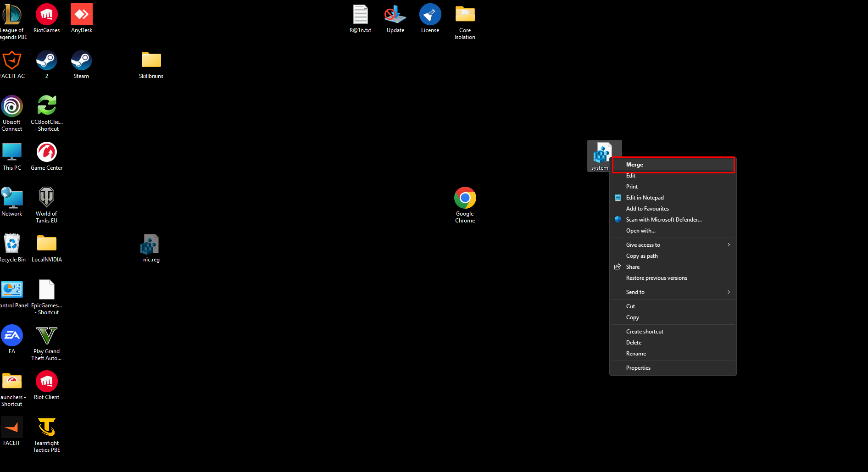Select the Control Panel desktop icon

click(x=13, y=294)
